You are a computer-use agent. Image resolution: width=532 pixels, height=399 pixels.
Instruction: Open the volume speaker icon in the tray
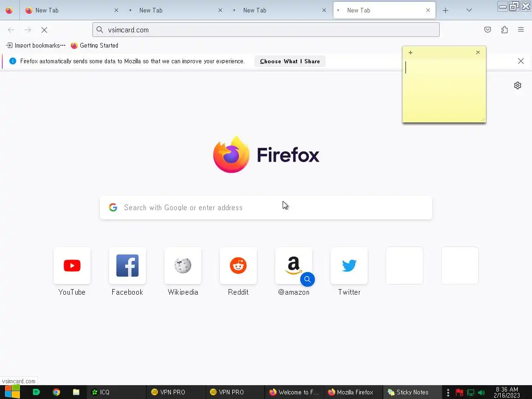pos(481,393)
